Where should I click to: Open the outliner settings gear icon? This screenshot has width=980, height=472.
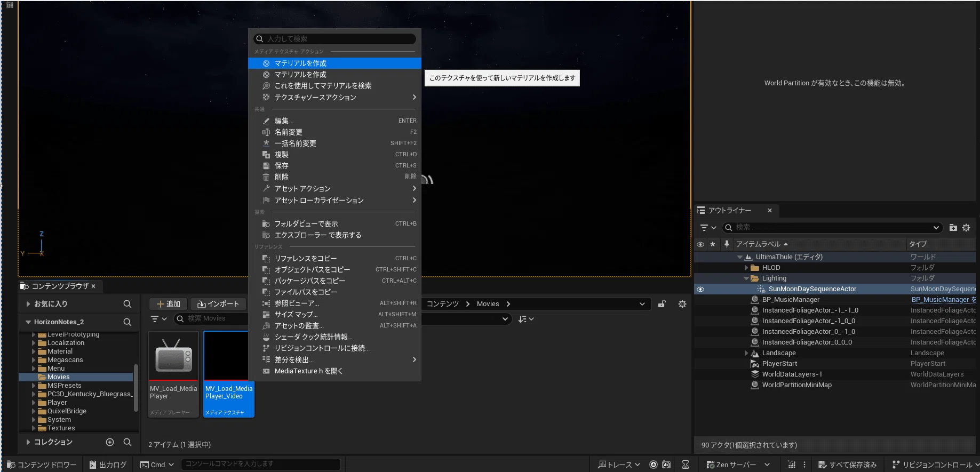(966, 228)
